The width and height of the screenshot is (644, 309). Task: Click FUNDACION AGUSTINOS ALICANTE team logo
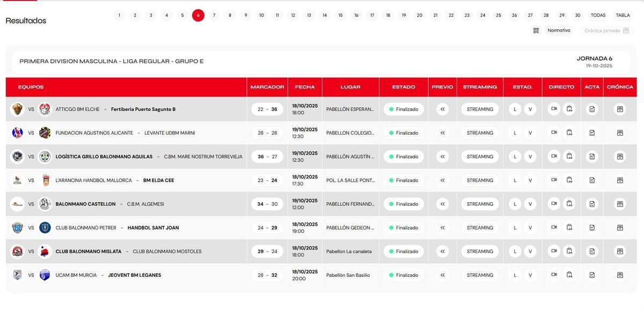(18, 133)
